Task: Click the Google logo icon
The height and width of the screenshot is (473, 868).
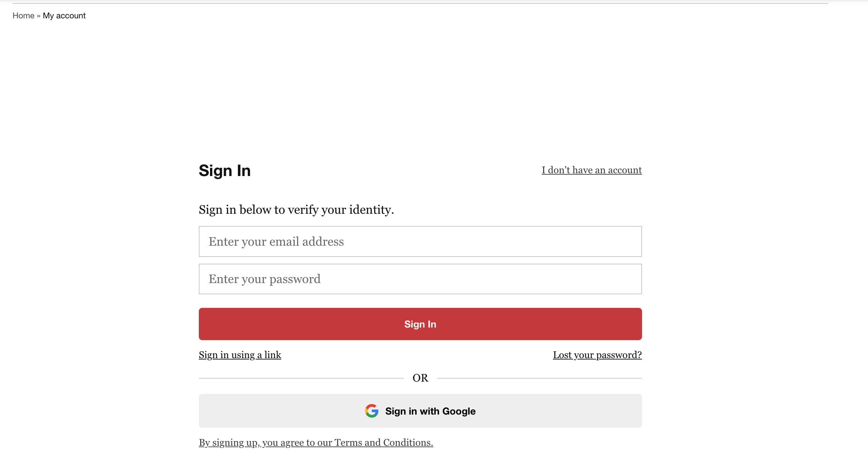Action: pos(371,411)
